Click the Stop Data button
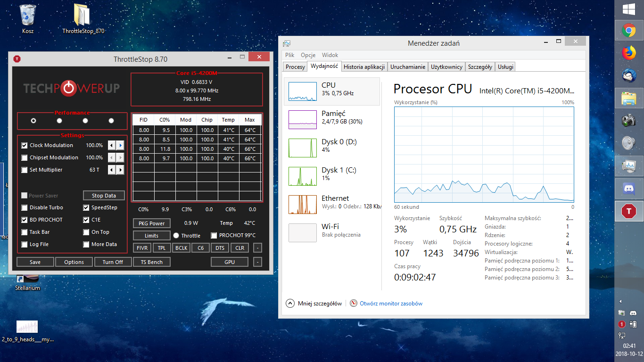The height and width of the screenshot is (362, 644). click(x=104, y=196)
